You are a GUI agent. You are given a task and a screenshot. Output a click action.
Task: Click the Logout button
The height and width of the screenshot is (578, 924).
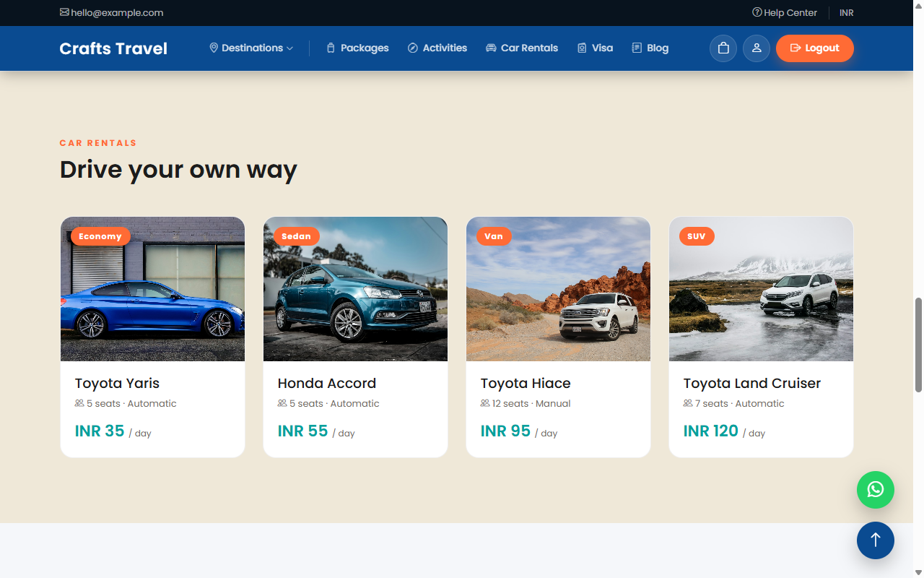coord(815,48)
